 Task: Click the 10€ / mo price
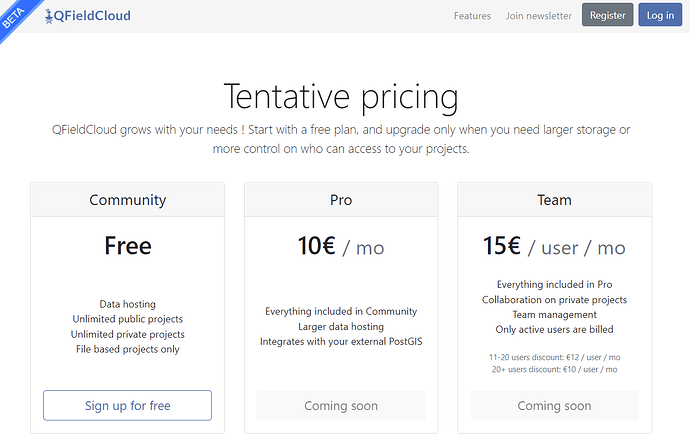pos(341,247)
